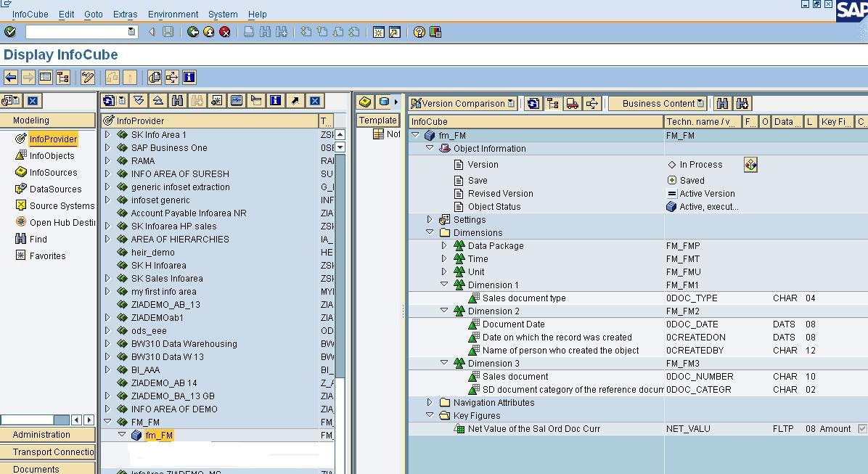Image resolution: width=868 pixels, height=474 pixels.
Task: Collapse the Object Information node
Action: [x=430, y=148]
